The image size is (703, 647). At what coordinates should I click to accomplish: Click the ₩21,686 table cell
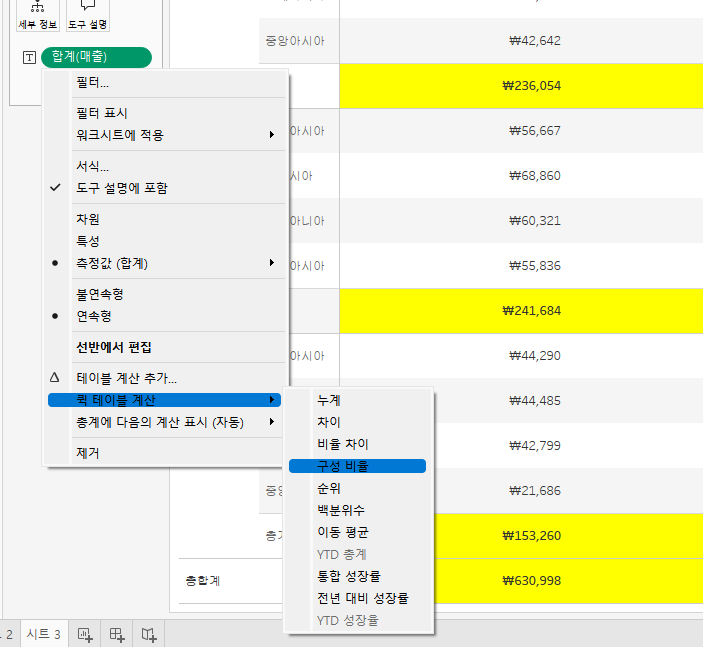tap(568, 491)
